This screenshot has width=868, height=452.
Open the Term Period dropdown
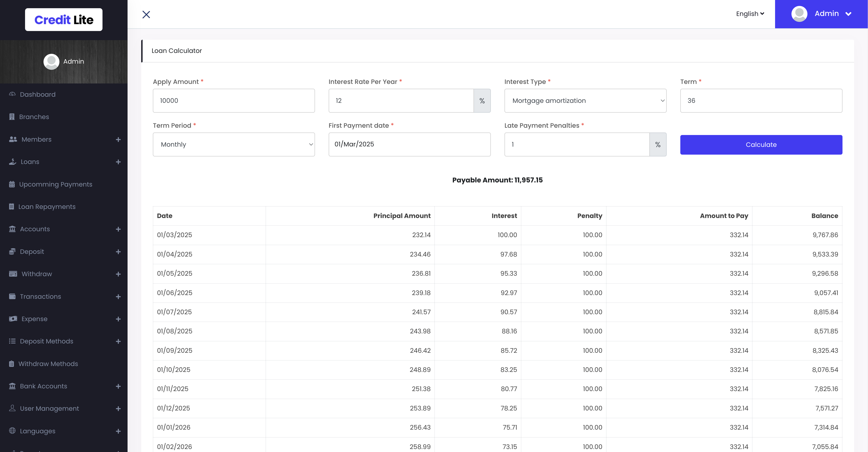[233, 144]
